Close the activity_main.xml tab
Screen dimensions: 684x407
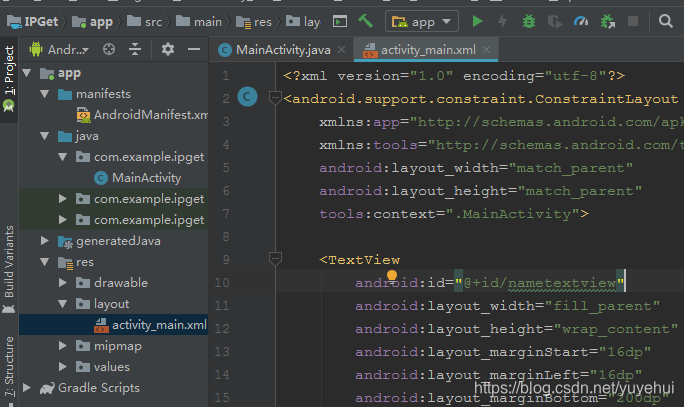pos(486,50)
